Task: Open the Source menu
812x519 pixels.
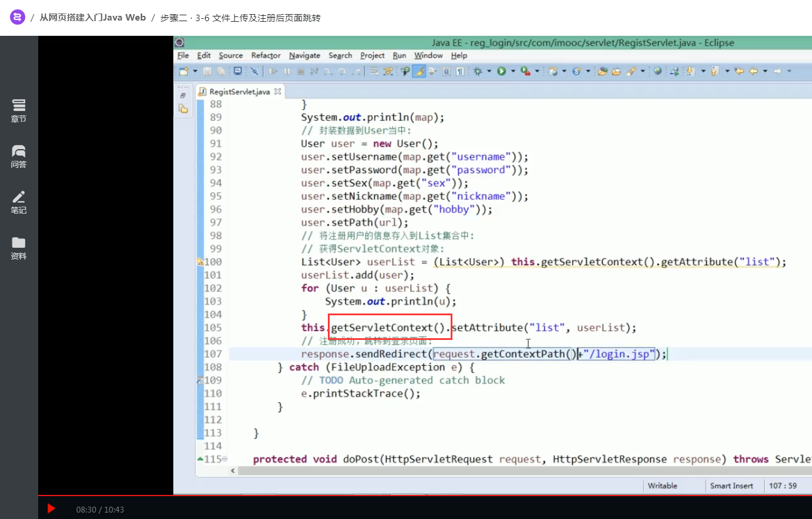Action: click(231, 55)
